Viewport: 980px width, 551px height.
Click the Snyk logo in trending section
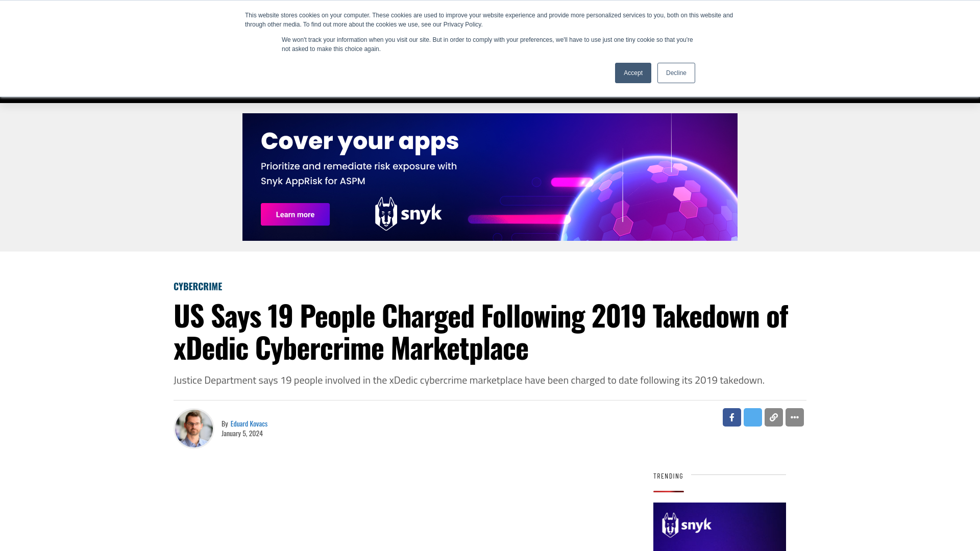pos(687,525)
